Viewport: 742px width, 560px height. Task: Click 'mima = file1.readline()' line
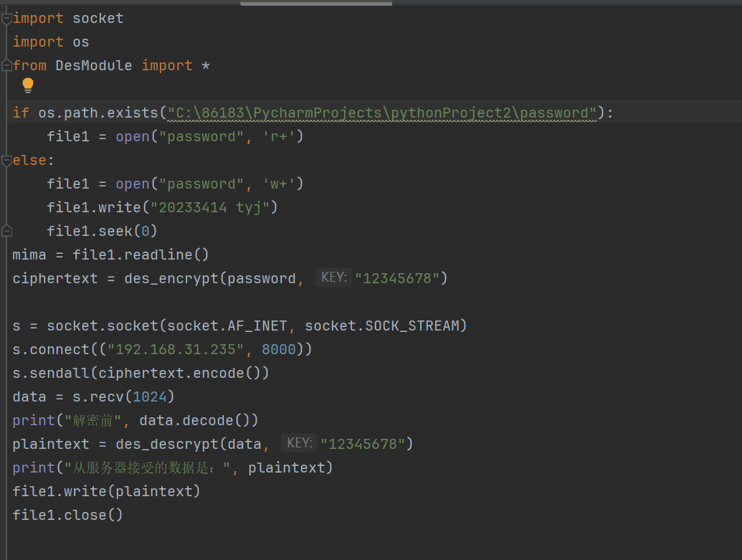[110, 255]
